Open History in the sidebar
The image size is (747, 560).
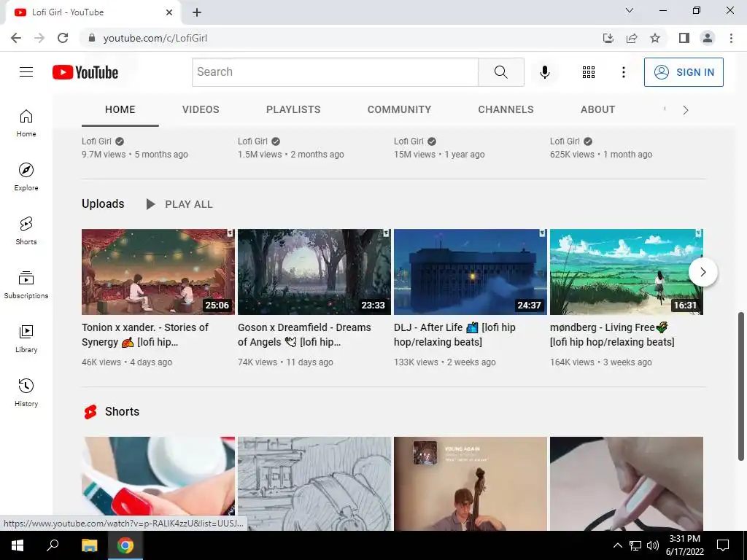click(26, 392)
